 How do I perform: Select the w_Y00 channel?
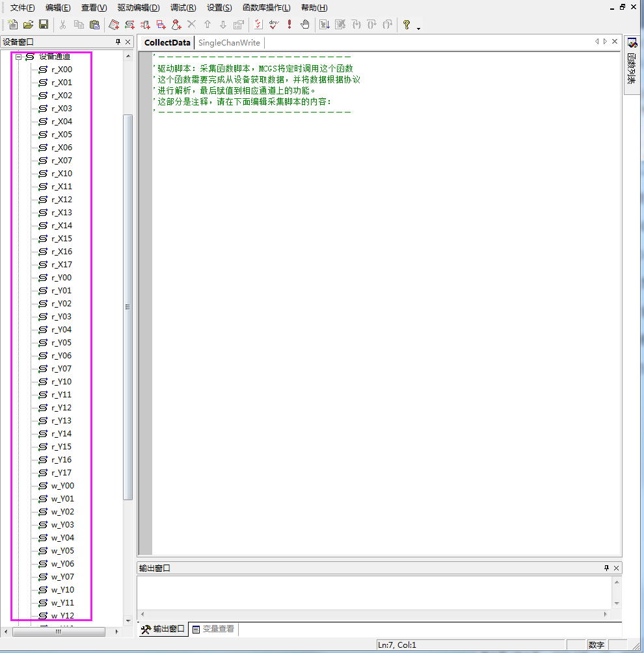click(x=62, y=486)
